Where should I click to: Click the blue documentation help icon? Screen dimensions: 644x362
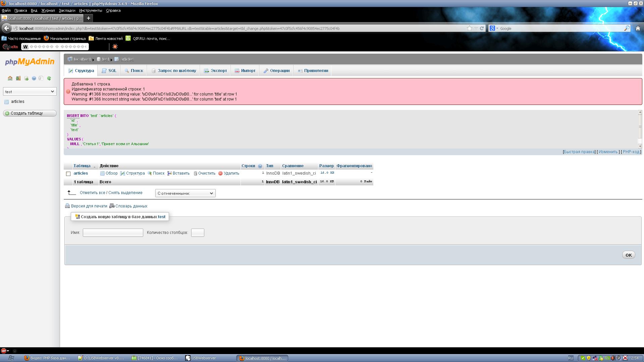point(34,78)
